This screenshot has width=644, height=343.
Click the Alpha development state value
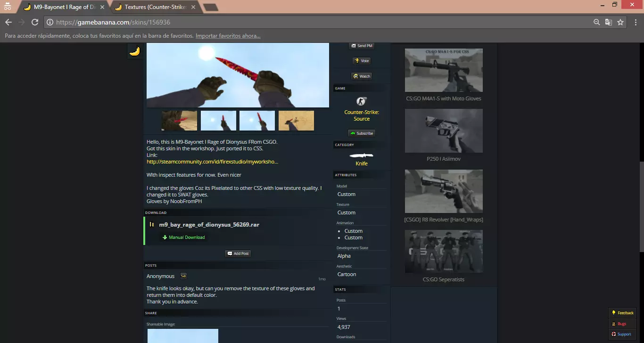click(x=344, y=256)
